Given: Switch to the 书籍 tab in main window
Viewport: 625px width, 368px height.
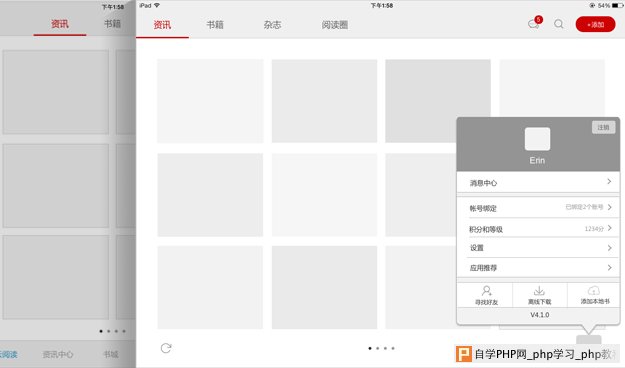Looking at the screenshot, I should [215, 25].
